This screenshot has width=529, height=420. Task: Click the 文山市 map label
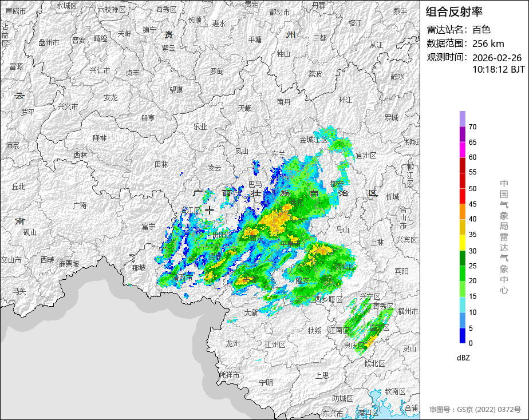(11, 260)
